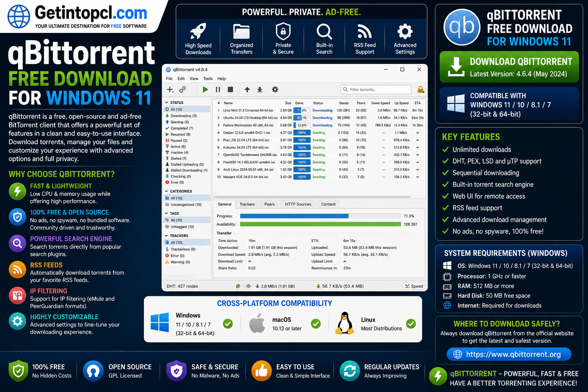The image size is (588, 392).
Task: Open the Help menu
Action: click(x=222, y=78)
